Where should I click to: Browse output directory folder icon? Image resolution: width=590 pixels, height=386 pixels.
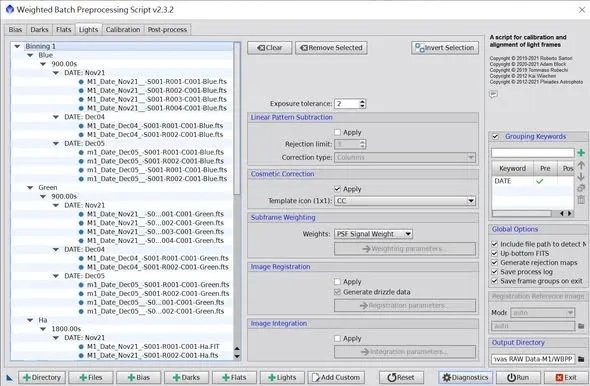click(x=581, y=359)
